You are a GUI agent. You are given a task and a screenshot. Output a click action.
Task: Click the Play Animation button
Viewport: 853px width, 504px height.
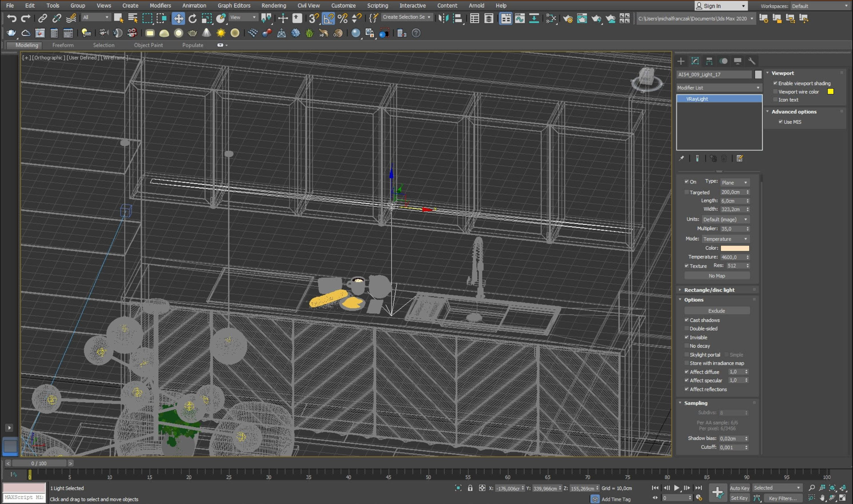(x=677, y=488)
